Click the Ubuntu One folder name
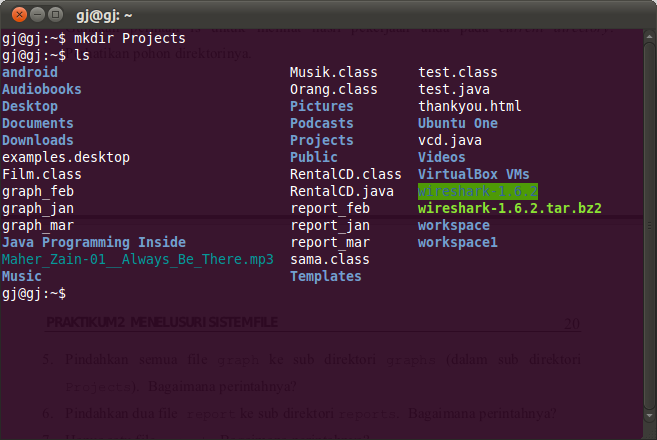The image size is (657, 440). (457, 123)
